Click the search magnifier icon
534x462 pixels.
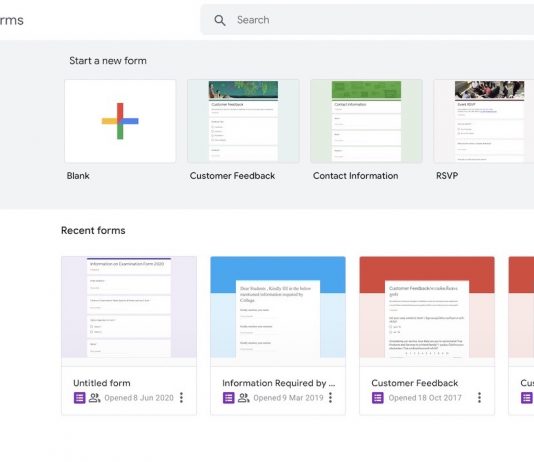coord(220,20)
